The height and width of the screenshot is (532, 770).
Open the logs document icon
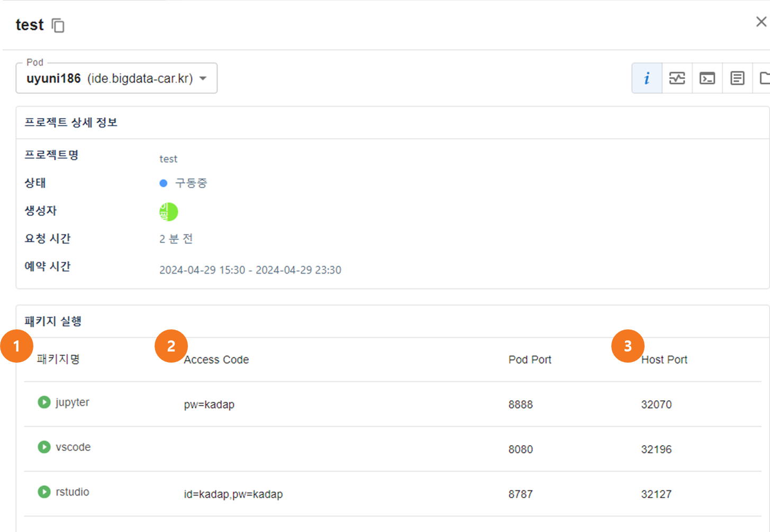[737, 78]
